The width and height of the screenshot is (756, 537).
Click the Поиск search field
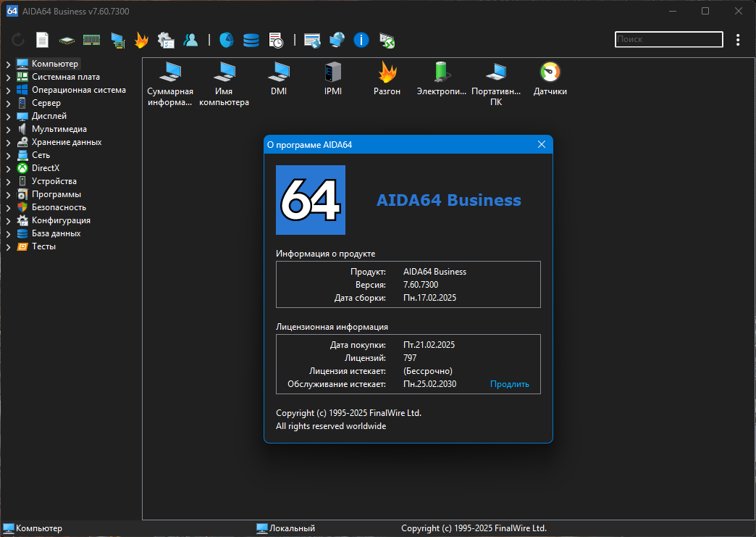[668, 40]
